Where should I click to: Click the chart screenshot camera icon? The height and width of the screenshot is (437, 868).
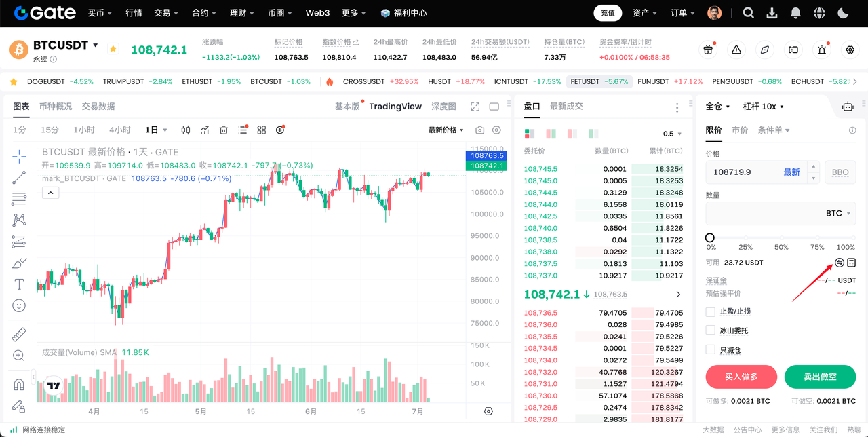[480, 130]
